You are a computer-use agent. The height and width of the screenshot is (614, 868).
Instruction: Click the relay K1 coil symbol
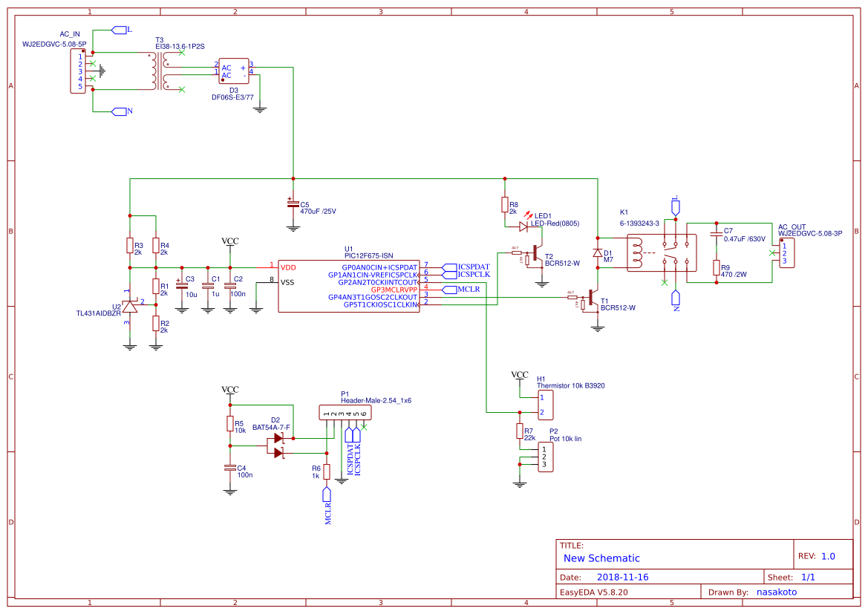pos(636,252)
